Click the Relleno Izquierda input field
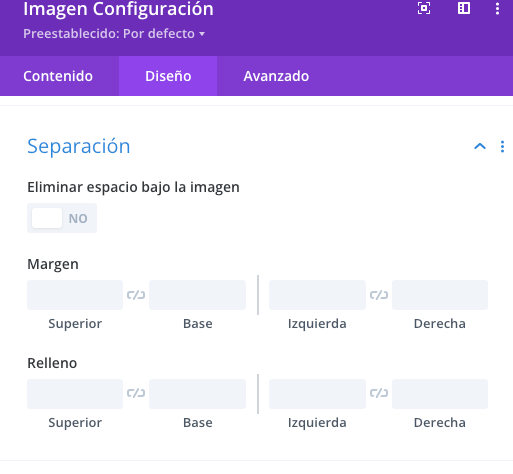Viewport: 513px width, 474px height. [x=317, y=394]
